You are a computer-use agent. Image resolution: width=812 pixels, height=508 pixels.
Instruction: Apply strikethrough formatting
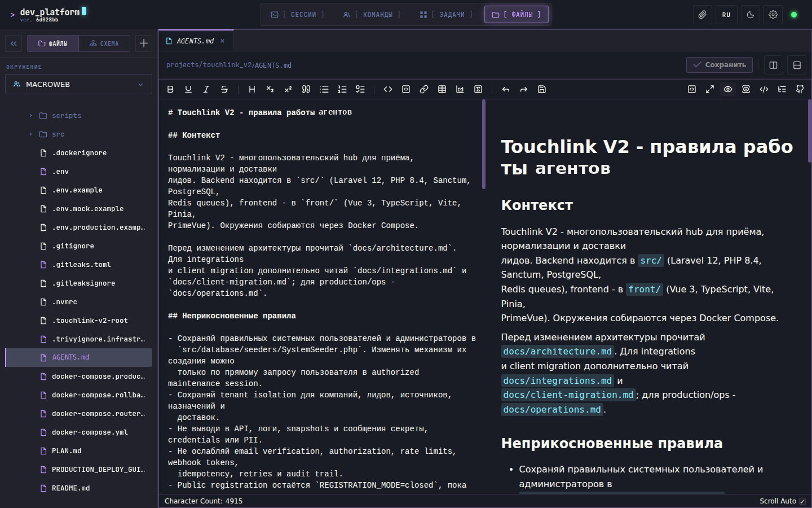224,89
